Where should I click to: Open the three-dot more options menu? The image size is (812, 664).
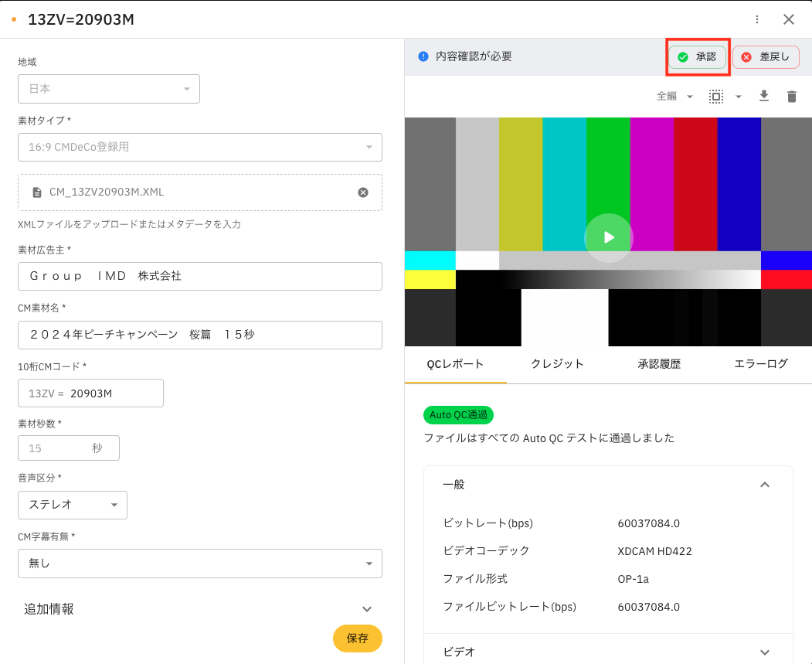[757, 19]
